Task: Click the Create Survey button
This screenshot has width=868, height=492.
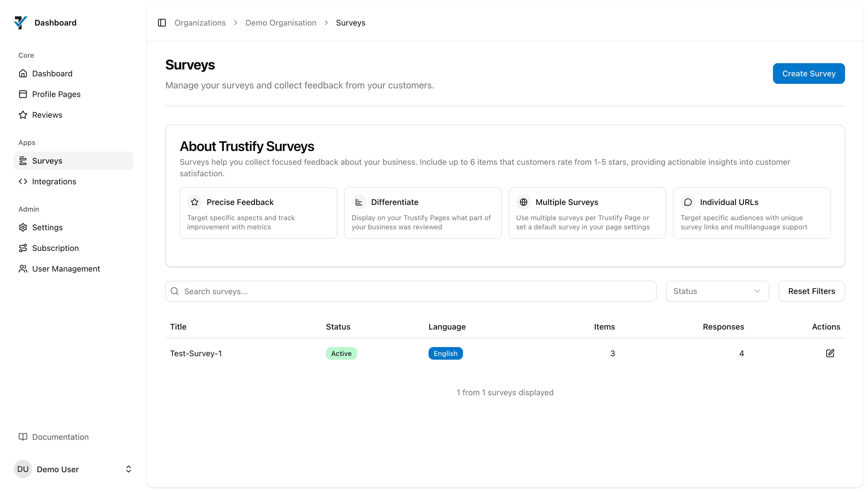Action: coord(809,73)
